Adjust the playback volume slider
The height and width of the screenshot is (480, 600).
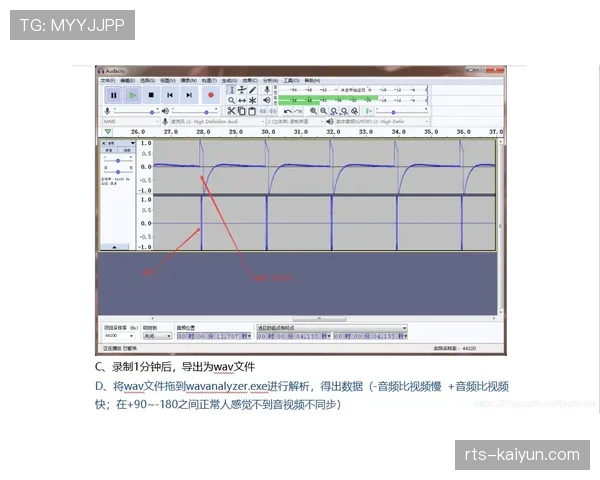point(195,111)
